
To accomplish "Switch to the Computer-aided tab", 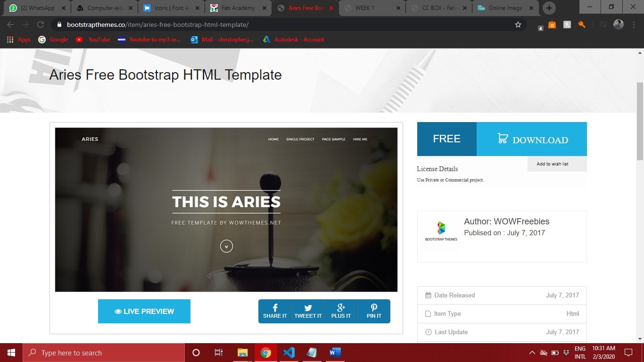I will [x=105, y=8].
